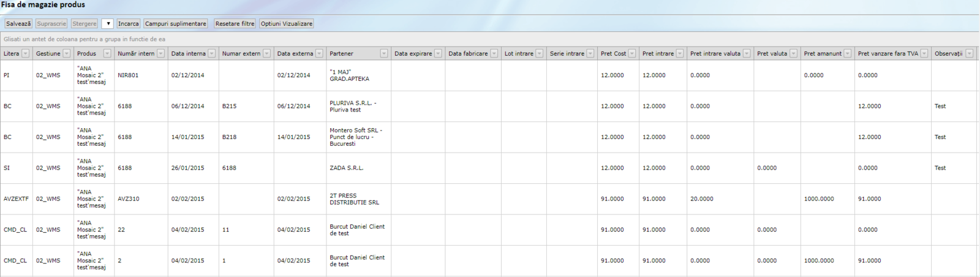Expand the dropdown next to Stergere
980x277 pixels.
pos(108,24)
